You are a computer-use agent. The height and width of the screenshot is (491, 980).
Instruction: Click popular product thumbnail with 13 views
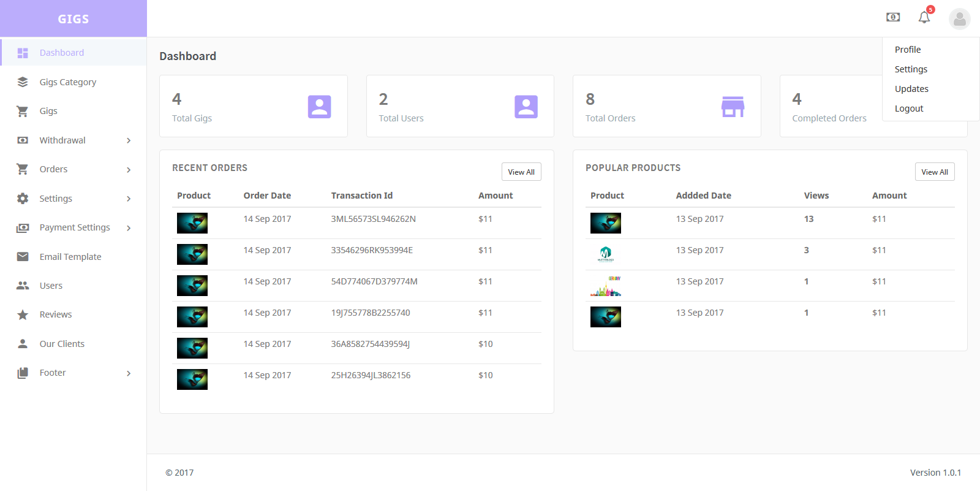click(606, 223)
